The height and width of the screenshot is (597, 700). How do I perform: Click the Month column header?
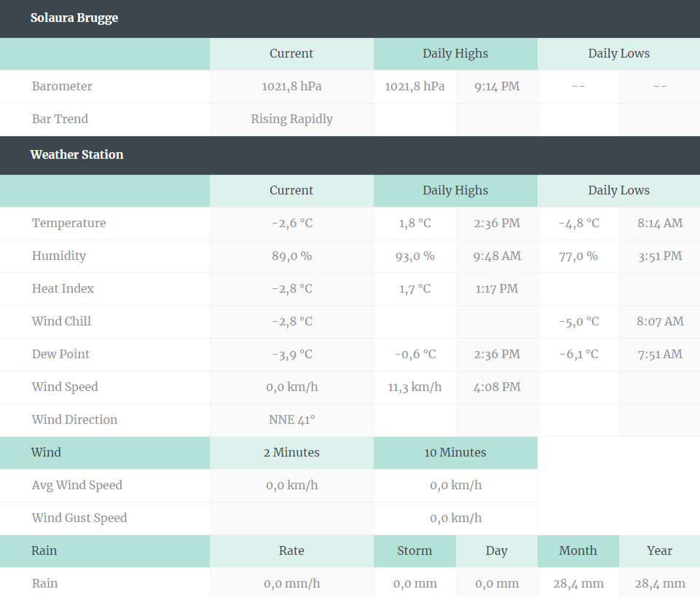[578, 550]
